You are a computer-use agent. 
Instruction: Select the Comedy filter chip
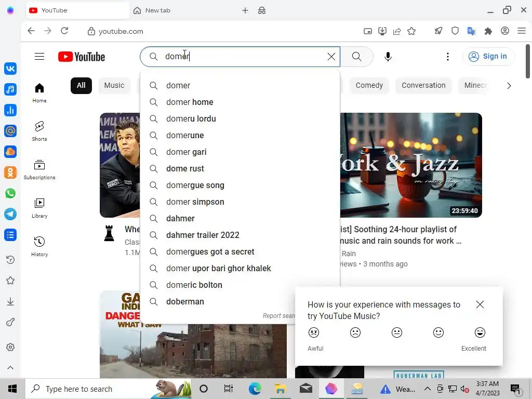pos(369,86)
